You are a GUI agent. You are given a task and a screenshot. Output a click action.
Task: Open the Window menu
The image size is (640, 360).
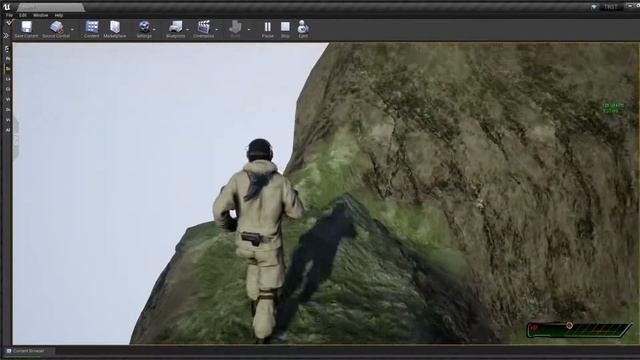coord(40,15)
